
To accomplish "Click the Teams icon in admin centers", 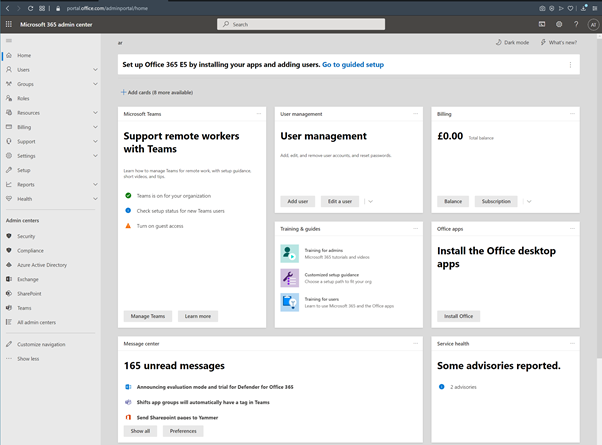I will coord(9,308).
